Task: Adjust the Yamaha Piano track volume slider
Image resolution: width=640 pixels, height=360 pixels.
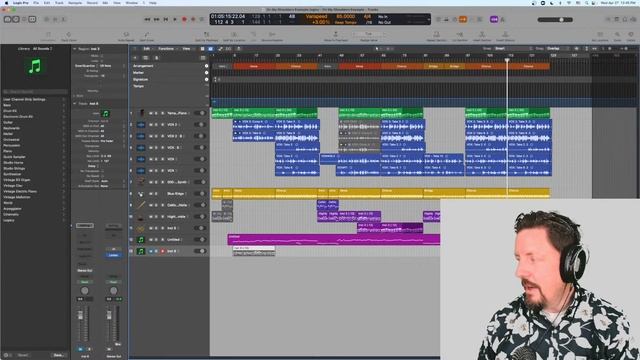Action: click(200, 113)
